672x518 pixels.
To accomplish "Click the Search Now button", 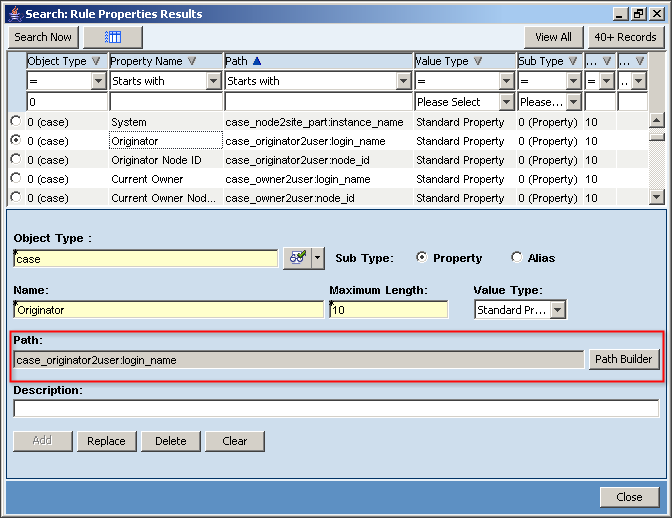I will [x=43, y=37].
